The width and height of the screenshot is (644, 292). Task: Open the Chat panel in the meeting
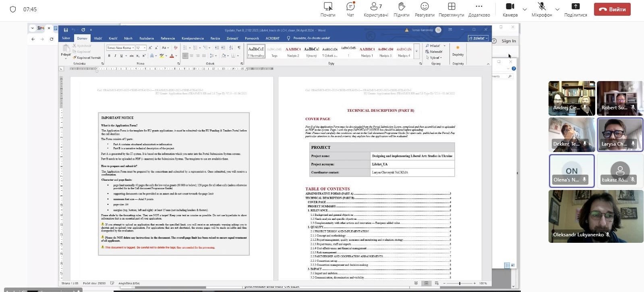coord(350,9)
